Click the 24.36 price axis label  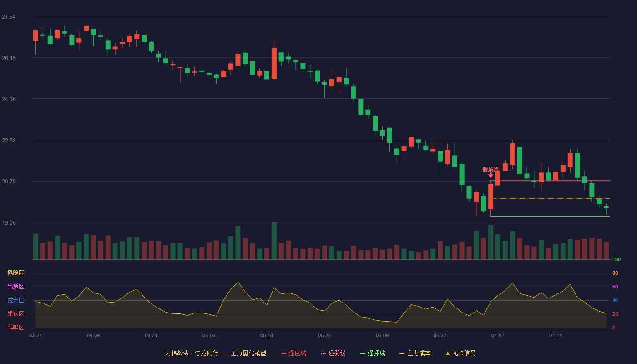(x=9, y=99)
